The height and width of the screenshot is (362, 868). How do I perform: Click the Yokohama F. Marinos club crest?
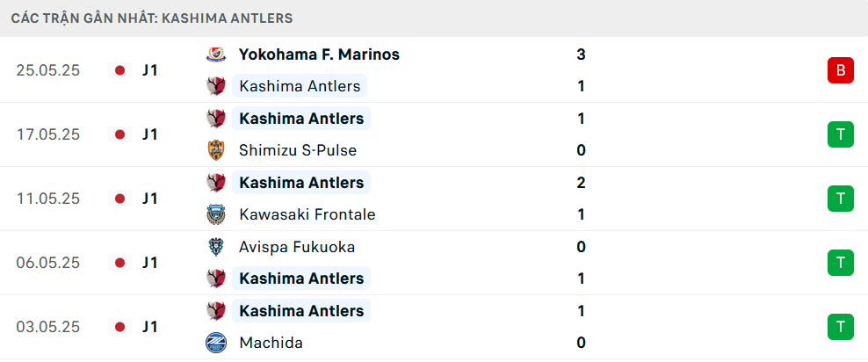tap(216, 54)
